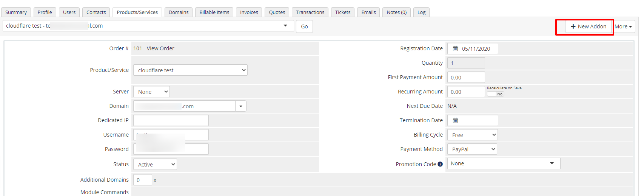Open the View Order link

point(160,49)
